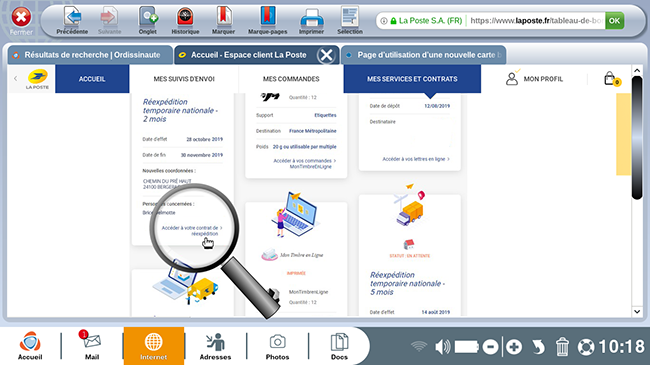Click the France Métropolitaine destination value
650x365 pixels.
[x=313, y=131]
